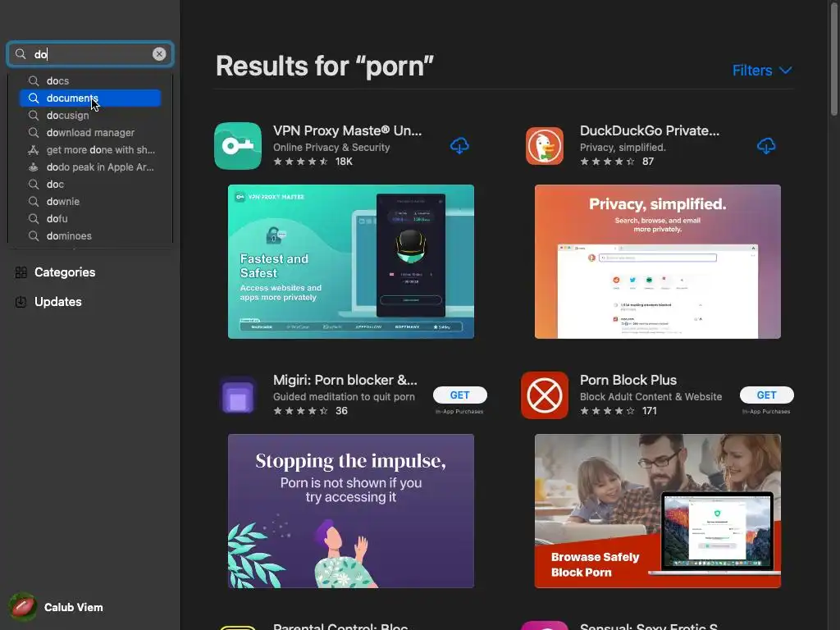Click 'Guided meditation to quit porn' subtitle
The width and height of the screenshot is (840, 630).
(x=344, y=396)
